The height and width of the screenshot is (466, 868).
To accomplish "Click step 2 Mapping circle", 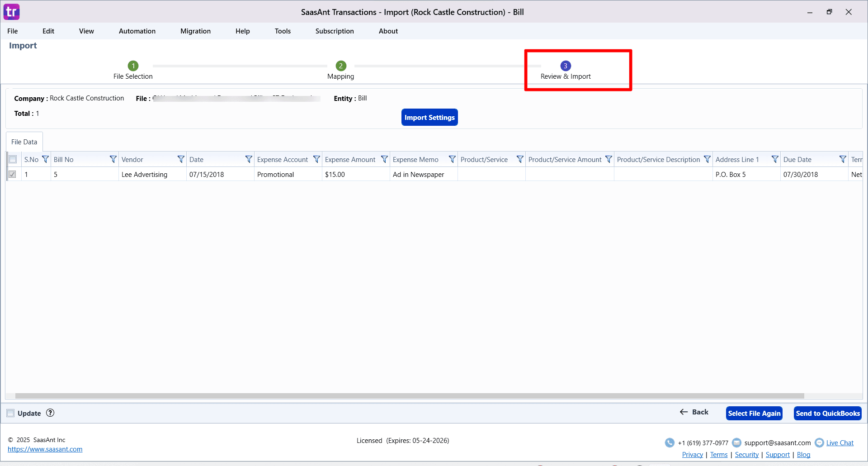I will tap(341, 66).
